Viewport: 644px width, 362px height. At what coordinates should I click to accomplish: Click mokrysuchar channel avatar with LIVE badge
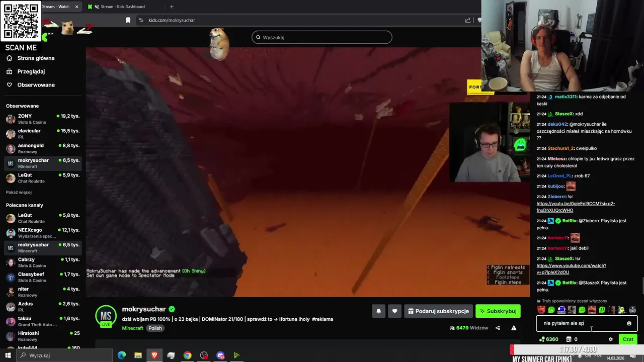click(106, 316)
